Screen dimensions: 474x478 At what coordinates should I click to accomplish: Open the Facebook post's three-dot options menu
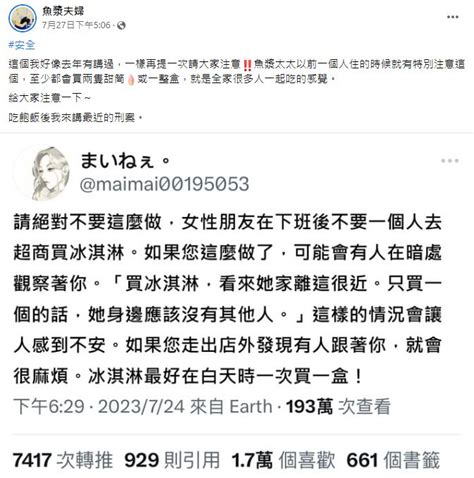pyautogui.click(x=452, y=17)
